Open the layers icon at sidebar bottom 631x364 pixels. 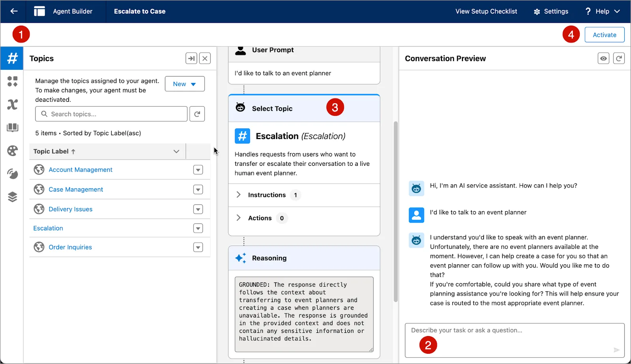click(12, 197)
